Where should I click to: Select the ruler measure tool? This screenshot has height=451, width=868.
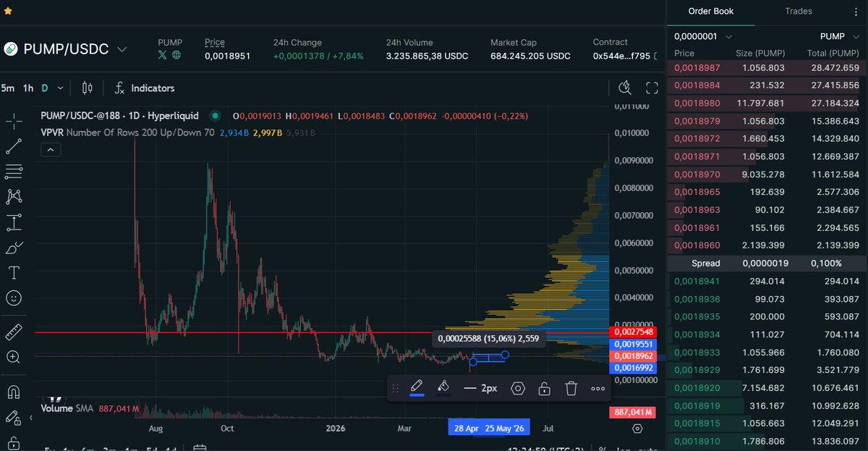14,332
